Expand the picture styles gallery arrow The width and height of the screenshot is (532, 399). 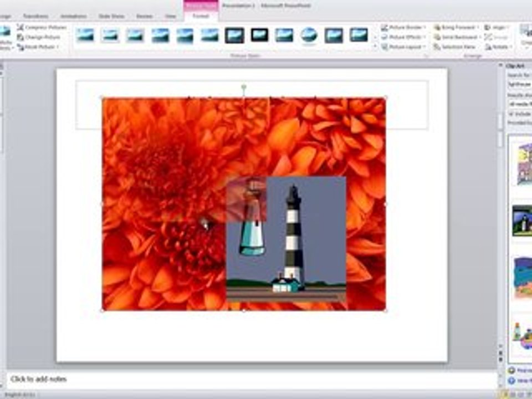[375, 47]
